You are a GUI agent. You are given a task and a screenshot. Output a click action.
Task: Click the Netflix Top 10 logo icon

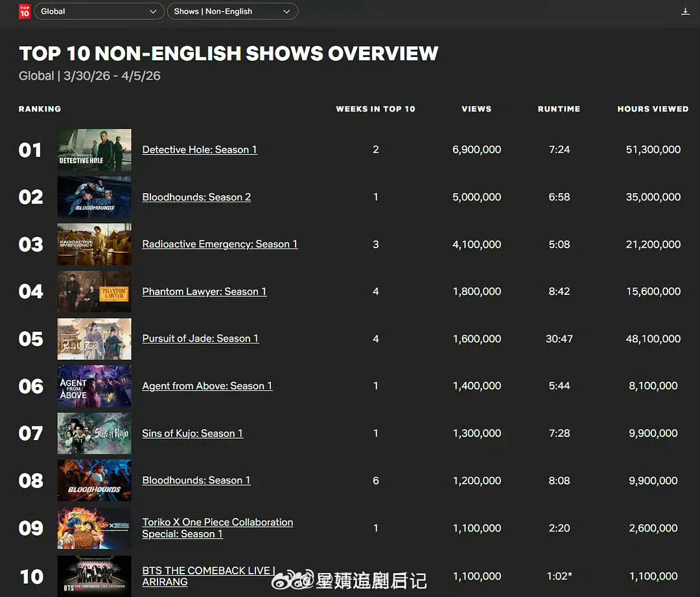point(25,11)
